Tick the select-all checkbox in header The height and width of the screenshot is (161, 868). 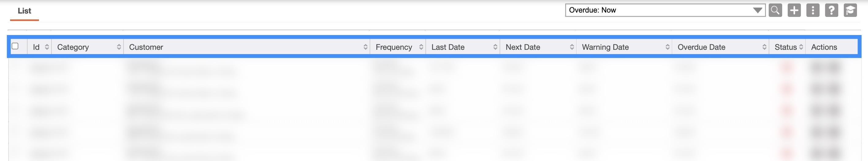point(15,46)
